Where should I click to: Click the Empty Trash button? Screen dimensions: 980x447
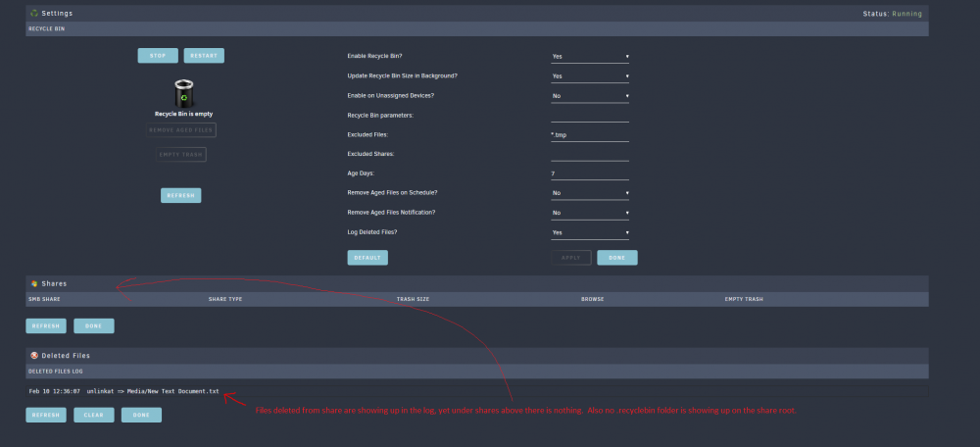[x=181, y=155]
